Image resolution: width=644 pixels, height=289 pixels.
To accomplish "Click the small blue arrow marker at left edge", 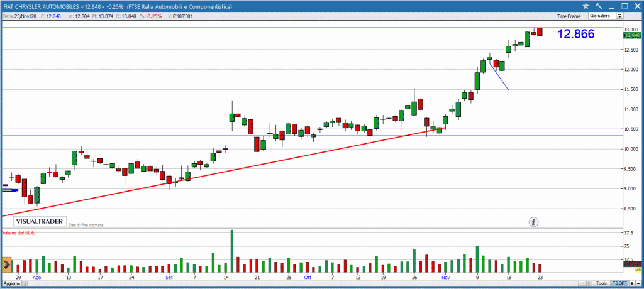I will tap(10, 190).
